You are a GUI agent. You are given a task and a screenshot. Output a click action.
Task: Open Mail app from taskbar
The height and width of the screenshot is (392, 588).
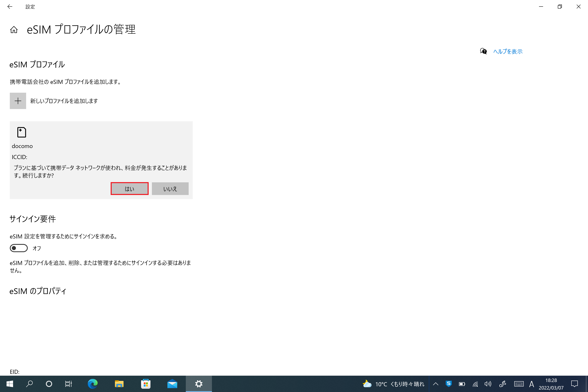point(172,384)
